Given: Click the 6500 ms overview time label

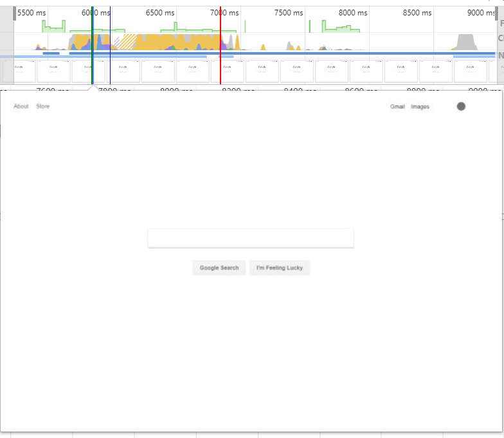Looking at the screenshot, I should [x=160, y=13].
